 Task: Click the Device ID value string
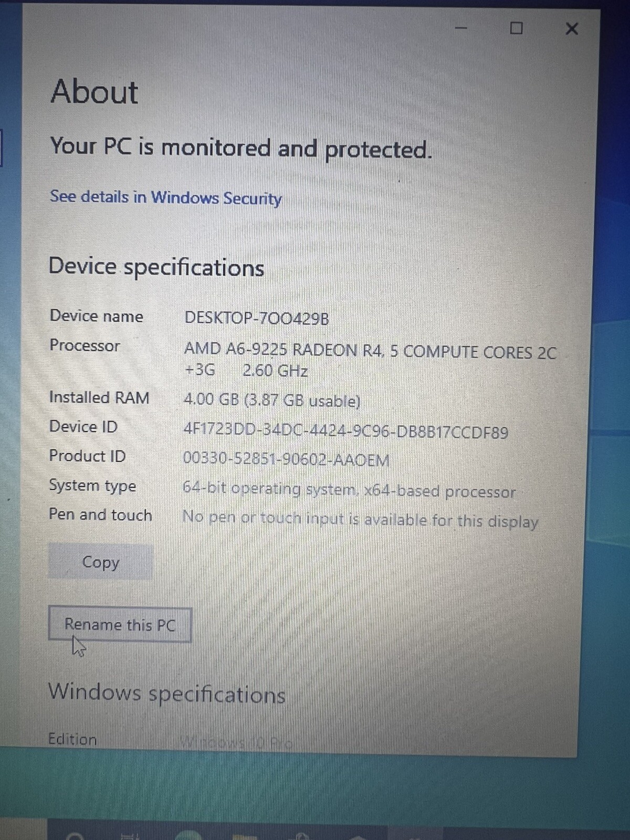click(346, 431)
